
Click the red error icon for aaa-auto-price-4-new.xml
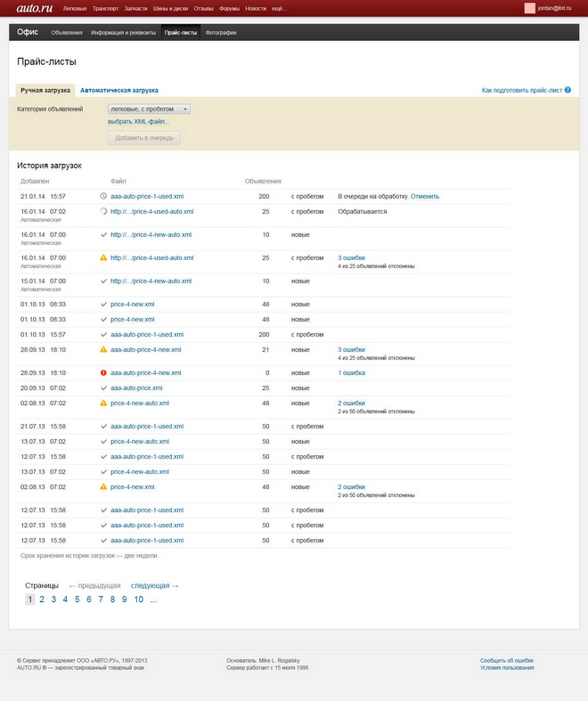pyautogui.click(x=103, y=372)
